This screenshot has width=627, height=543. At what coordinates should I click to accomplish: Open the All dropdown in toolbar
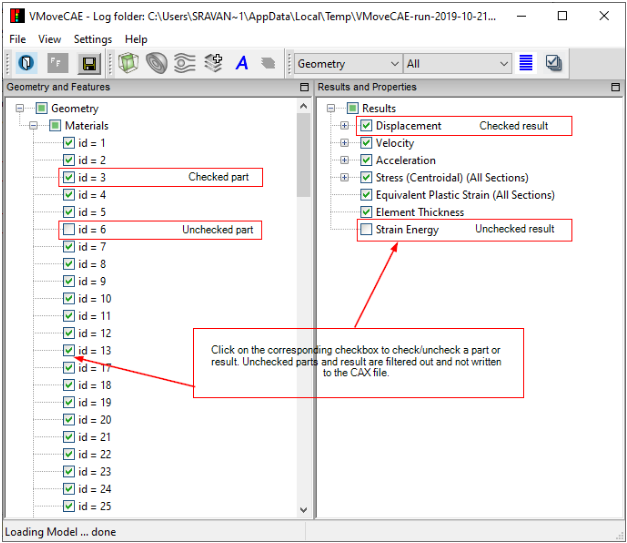click(x=457, y=64)
